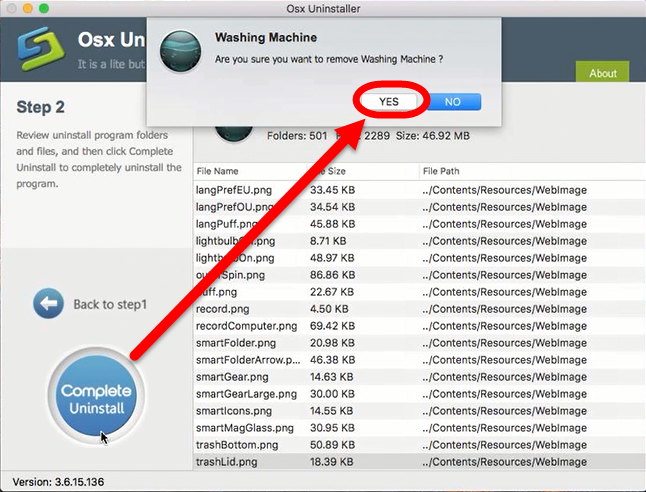The image size is (646, 492).
Task: Cancel removal with the NO button
Action: point(452,102)
